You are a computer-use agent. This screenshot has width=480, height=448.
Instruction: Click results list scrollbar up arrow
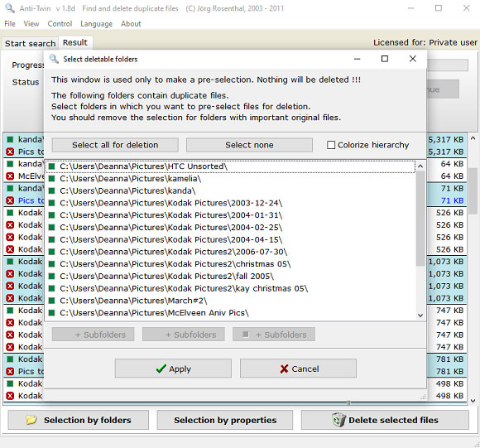[473, 138]
